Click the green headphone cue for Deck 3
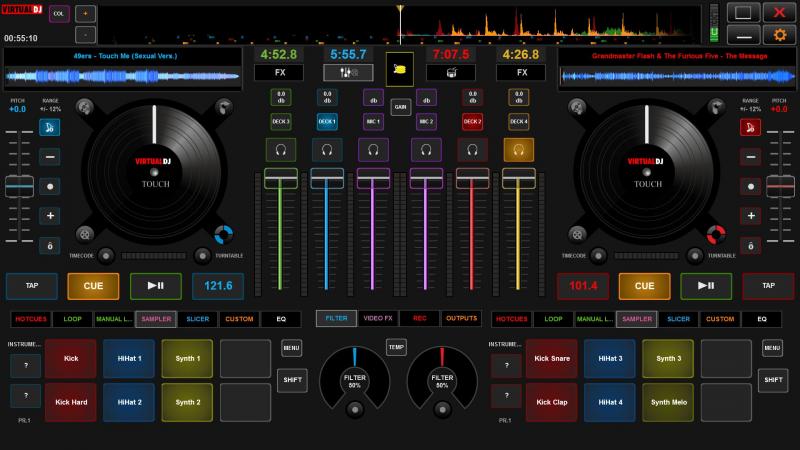This screenshot has width=800, height=450. (x=280, y=150)
